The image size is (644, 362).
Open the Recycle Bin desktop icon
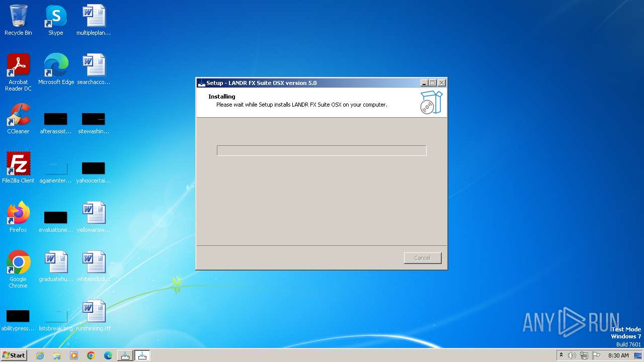point(18,21)
